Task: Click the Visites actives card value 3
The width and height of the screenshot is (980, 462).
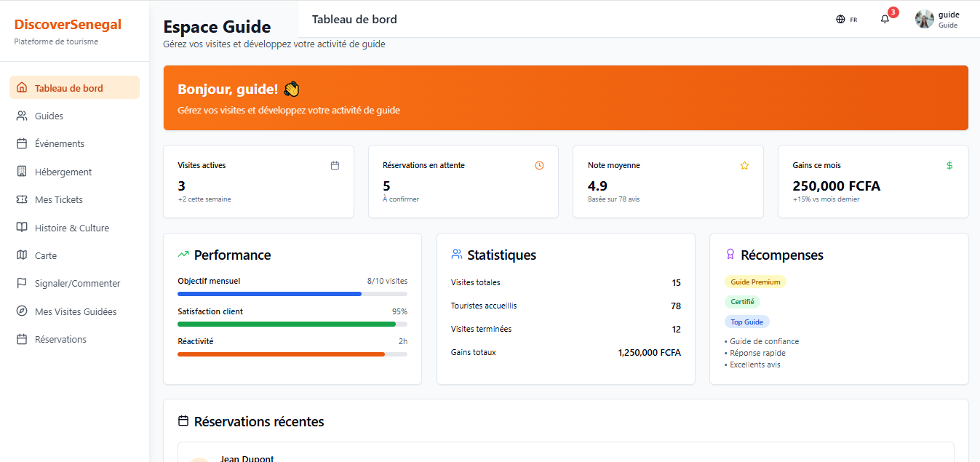Action: [x=181, y=186]
